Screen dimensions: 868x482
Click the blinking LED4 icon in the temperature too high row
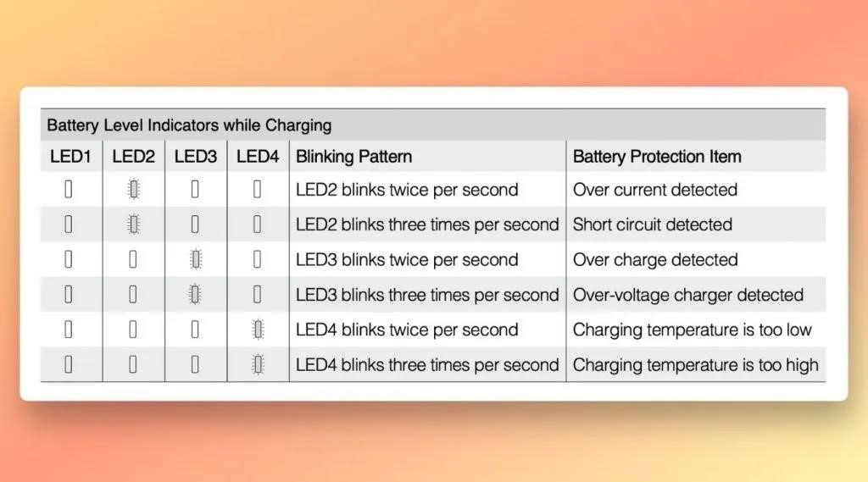pyautogui.click(x=258, y=364)
